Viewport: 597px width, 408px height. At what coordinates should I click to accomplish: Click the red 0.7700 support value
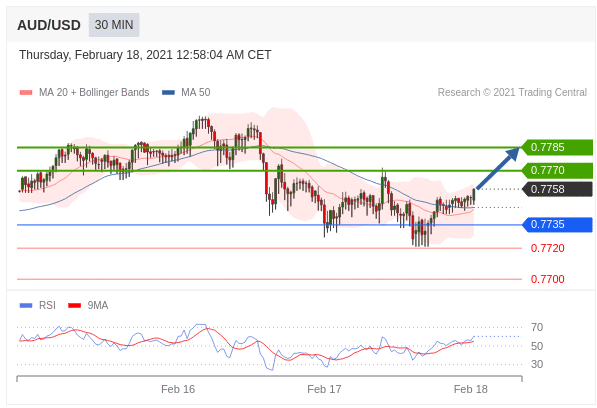(x=548, y=279)
